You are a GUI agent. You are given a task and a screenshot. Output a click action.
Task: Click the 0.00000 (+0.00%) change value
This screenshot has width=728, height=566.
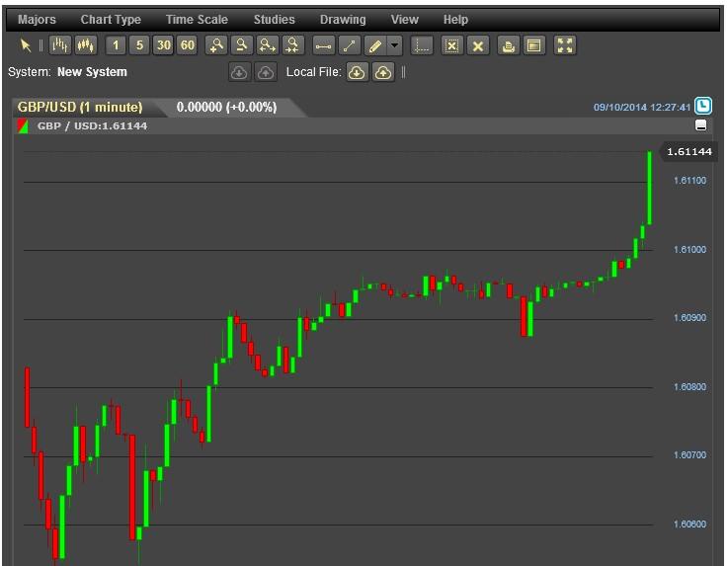tap(226, 108)
